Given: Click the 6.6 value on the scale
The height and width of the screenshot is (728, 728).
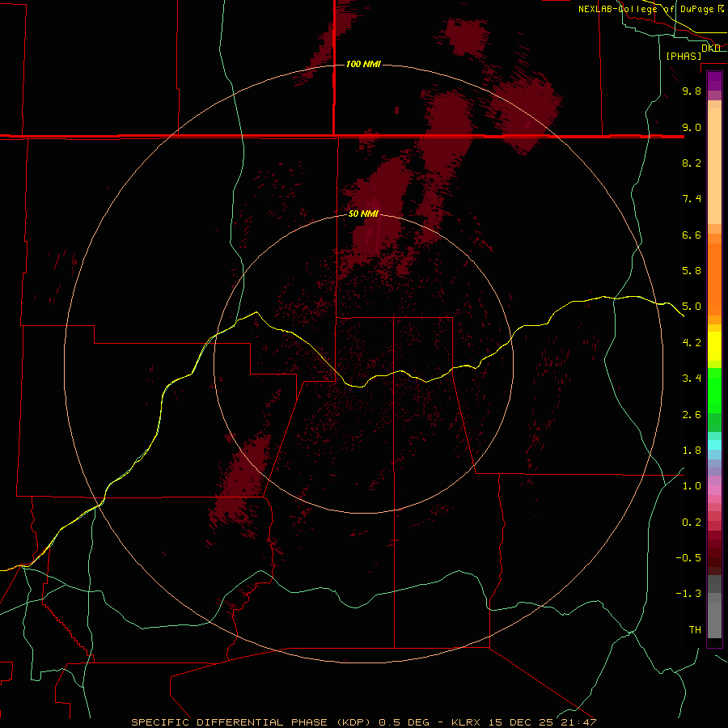Looking at the screenshot, I should (692, 235).
